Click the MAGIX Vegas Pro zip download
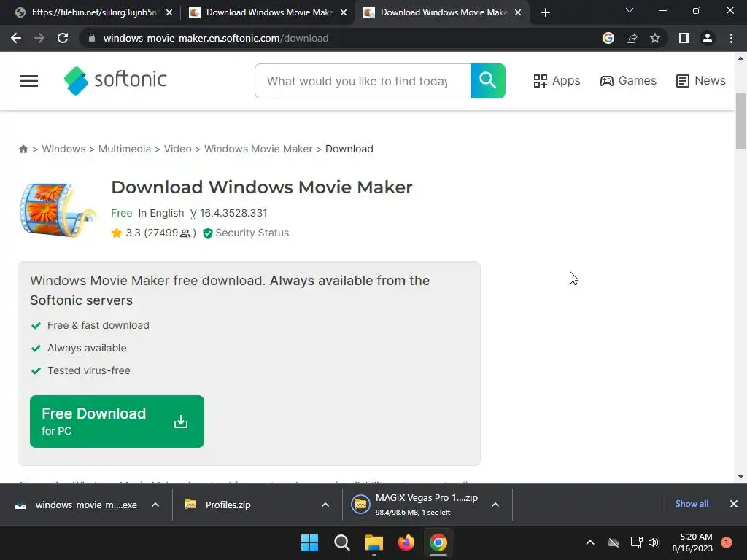The height and width of the screenshot is (560, 747). (414, 505)
